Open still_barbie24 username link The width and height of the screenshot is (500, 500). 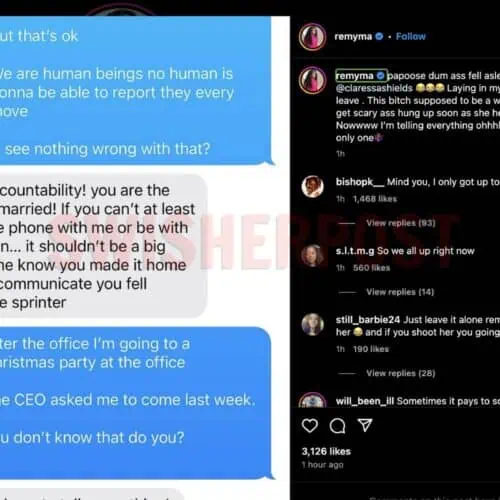pyautogui.click(x=368, y=320)
